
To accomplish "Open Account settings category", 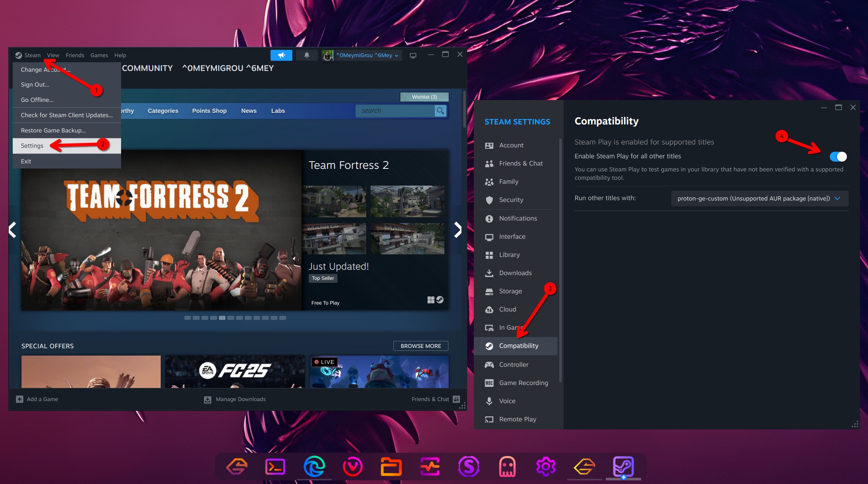I will [x=516, y=145].
